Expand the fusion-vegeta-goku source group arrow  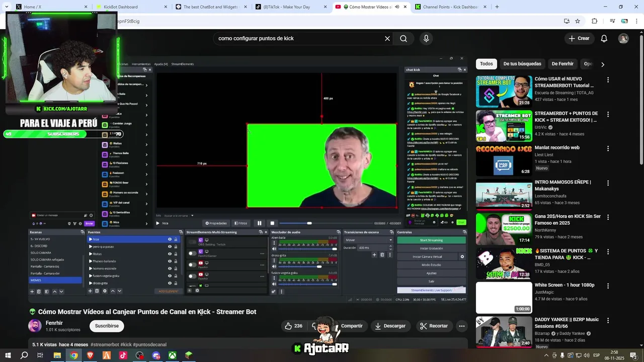pyautogui.click(x=91, y=276)
